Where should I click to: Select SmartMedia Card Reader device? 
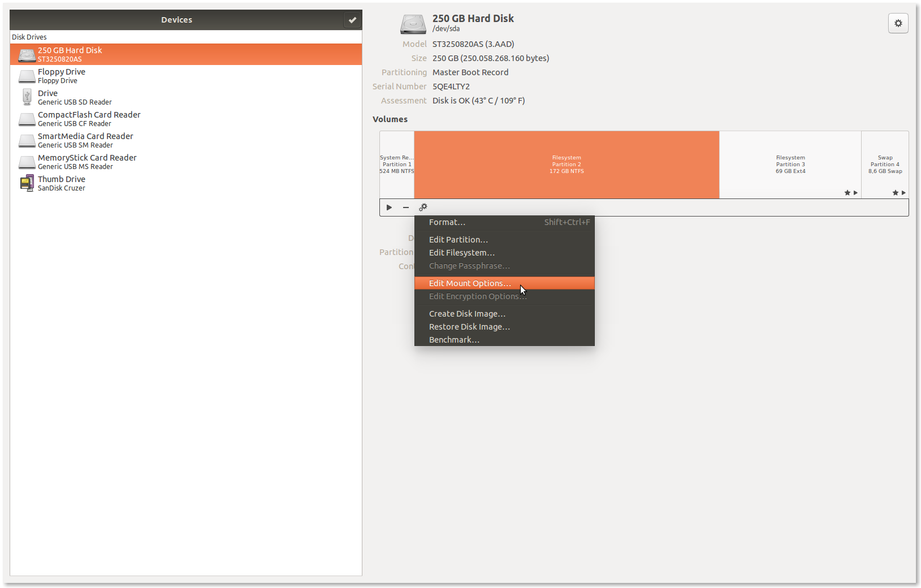(186, 140)
